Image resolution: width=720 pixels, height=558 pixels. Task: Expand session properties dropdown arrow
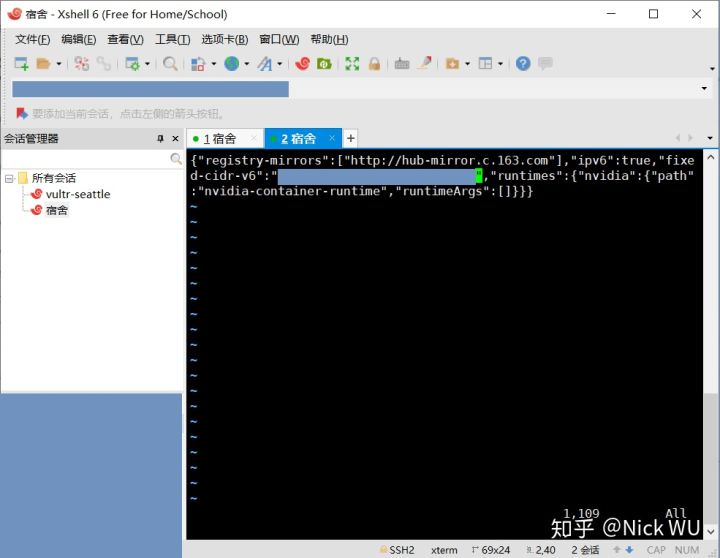pyautogui.click(x=147, y=64)
